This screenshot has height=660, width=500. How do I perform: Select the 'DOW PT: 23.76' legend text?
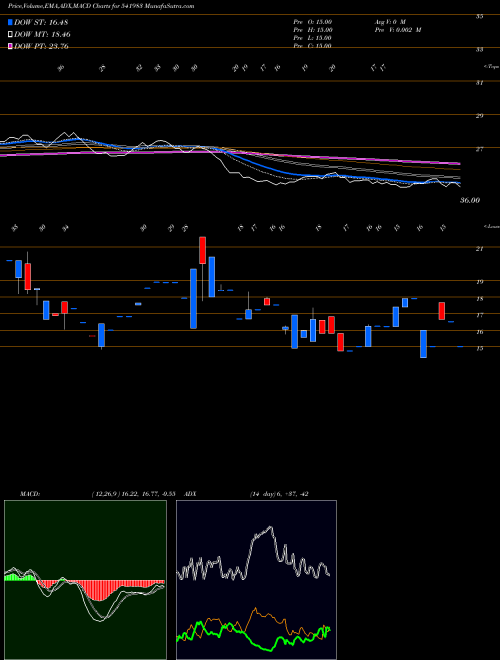click(42, 46)
